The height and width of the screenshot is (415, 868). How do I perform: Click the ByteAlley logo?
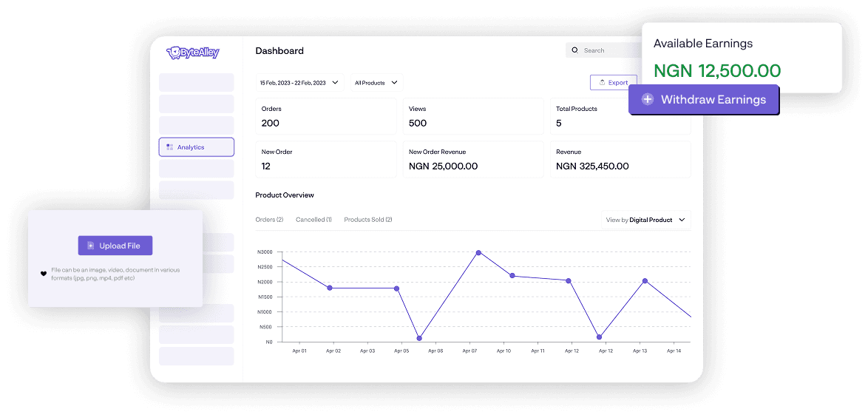click(193, 53)
